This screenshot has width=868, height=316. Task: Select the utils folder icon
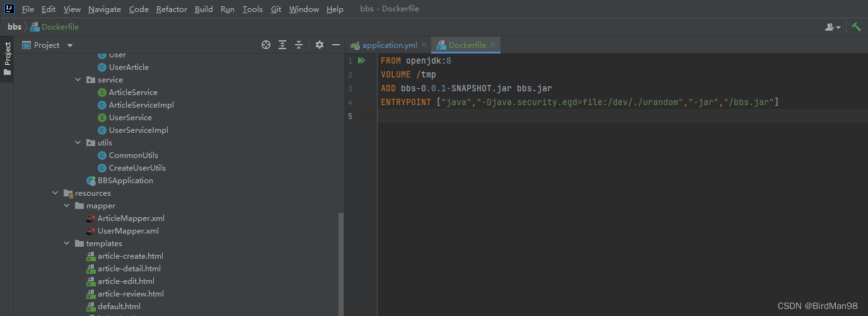point(91,143)
